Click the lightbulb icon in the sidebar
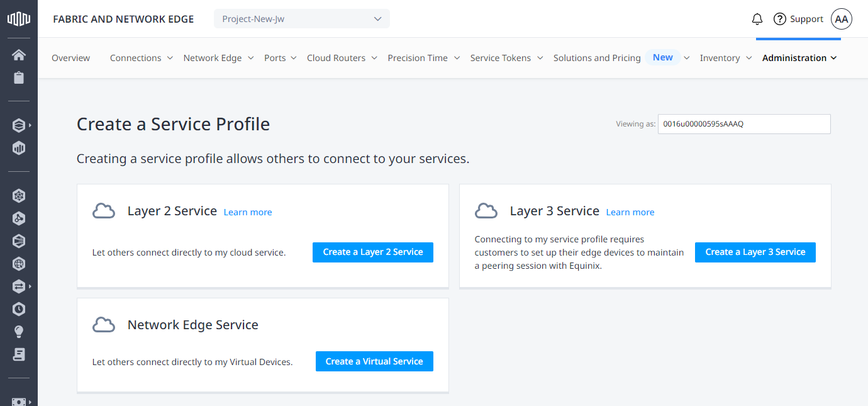Viewport: 868px width, 406px height. (19, 332)
